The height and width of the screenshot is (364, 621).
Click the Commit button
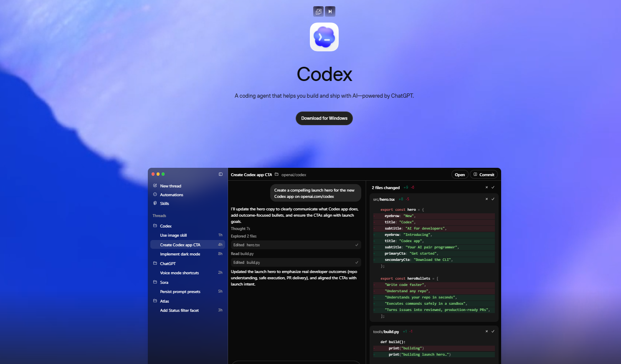484,175
